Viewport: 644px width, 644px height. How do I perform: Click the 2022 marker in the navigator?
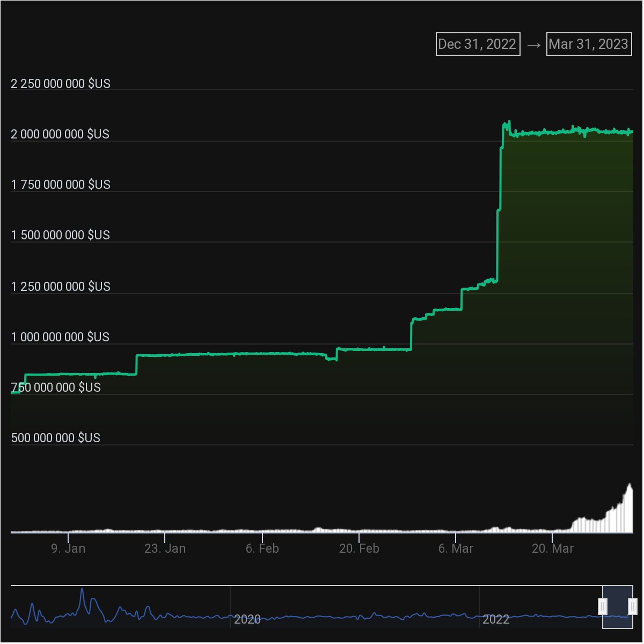pos(496,619)
